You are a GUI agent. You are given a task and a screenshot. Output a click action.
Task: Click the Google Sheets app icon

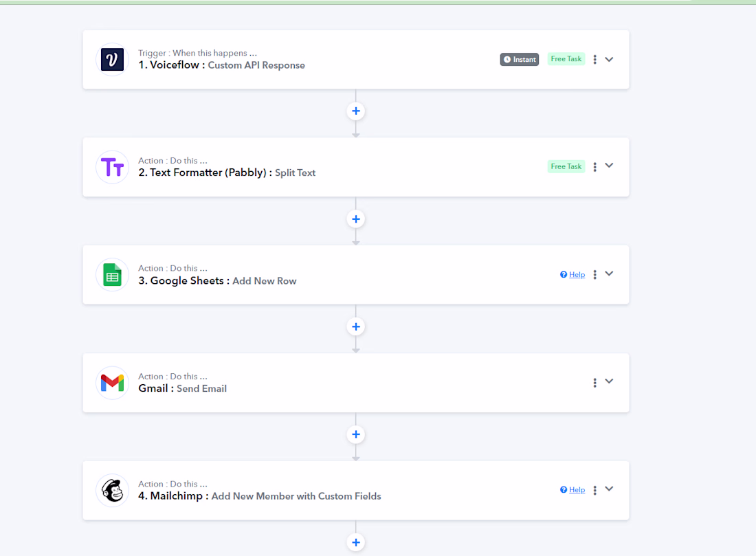(x=112, y=275)
